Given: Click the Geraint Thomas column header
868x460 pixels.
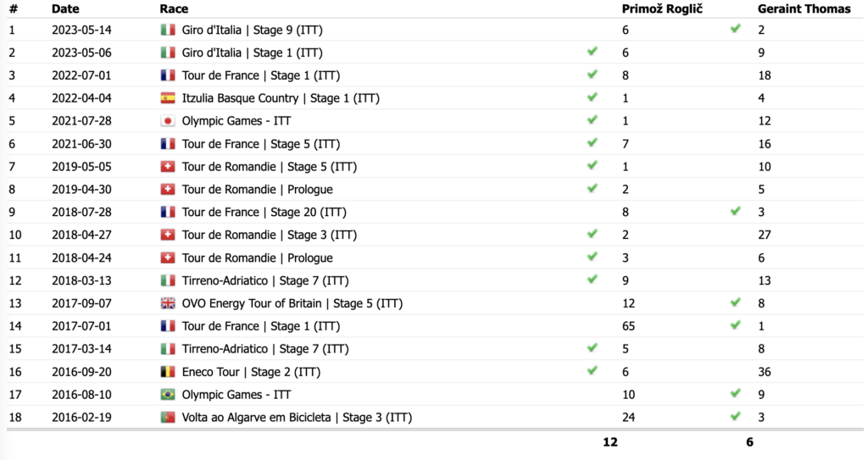Looking at the screenshot, I should [804, 8].
